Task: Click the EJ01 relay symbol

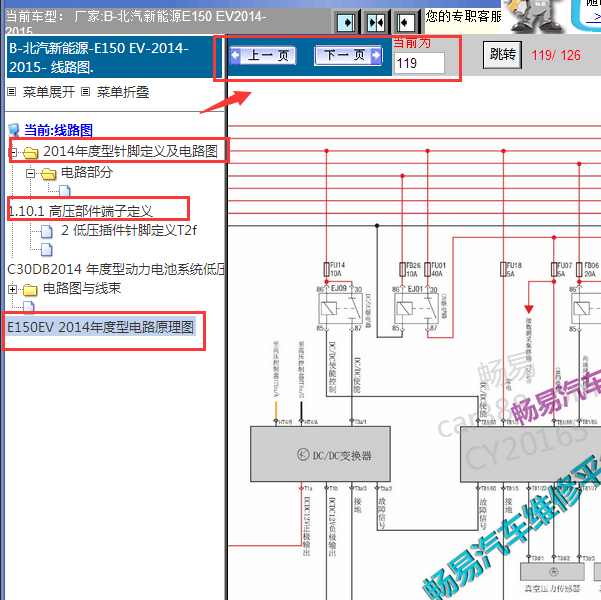Action: (x=416, y=309)
